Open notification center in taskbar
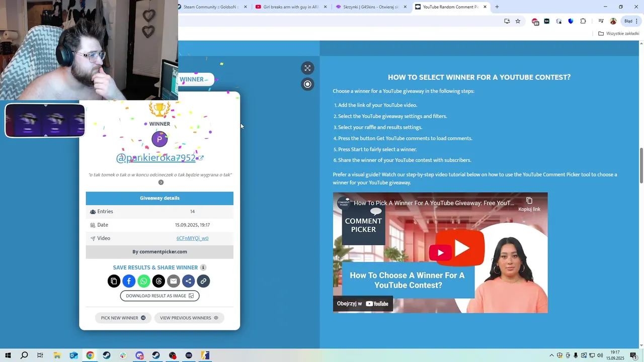The height and width of the screenshot is (362, 644). click(633, 355)
